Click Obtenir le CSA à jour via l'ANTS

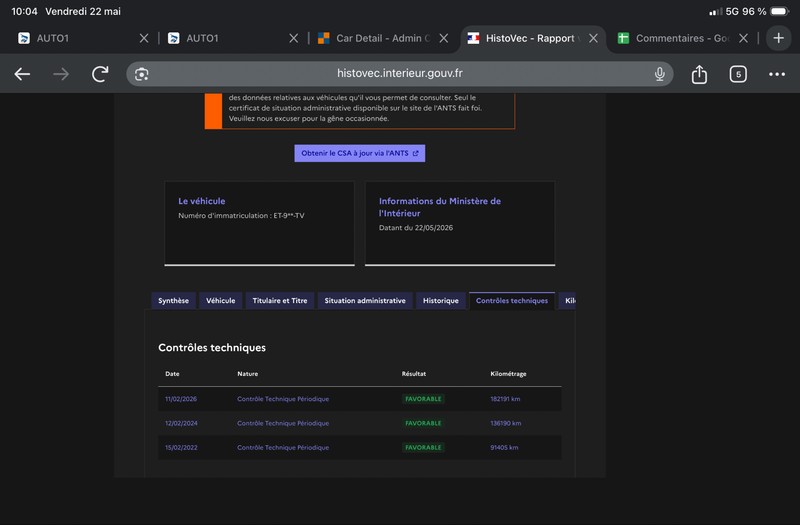tap(360, 153)
